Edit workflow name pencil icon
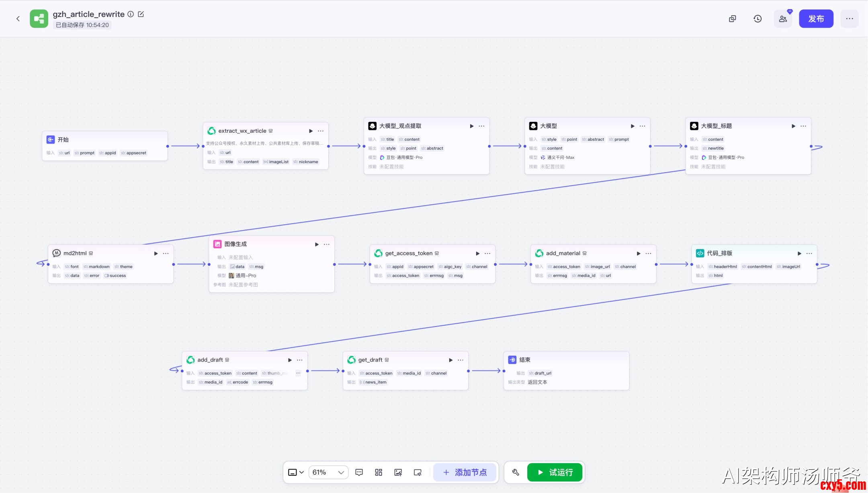 (141, 14)
